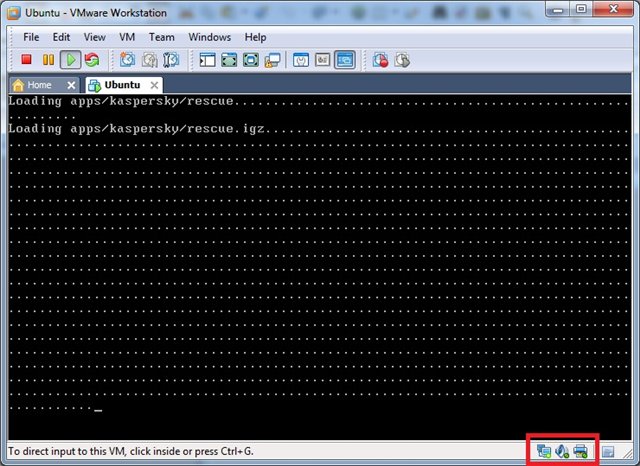Show the appliance view
This screenshot has width=640, height=466.
point(322,60)
